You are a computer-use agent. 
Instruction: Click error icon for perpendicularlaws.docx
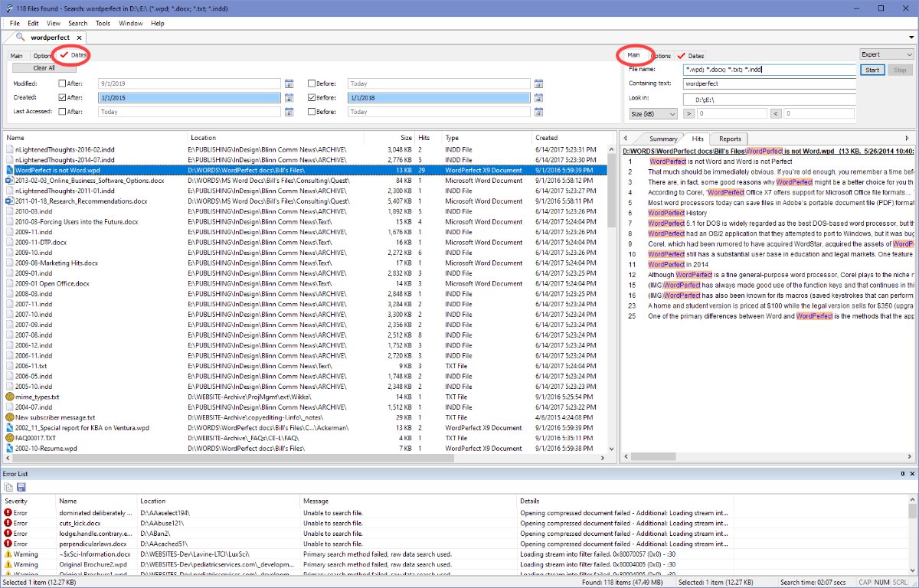point(8,544)
